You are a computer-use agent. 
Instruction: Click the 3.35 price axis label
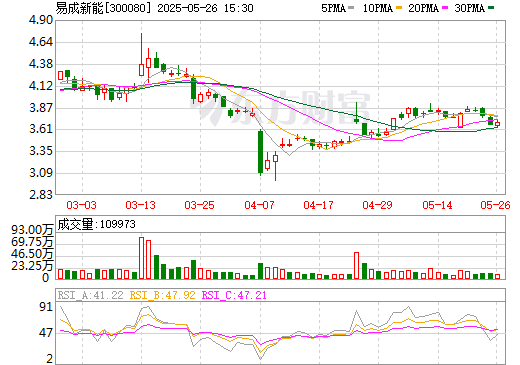click(41, 151)
